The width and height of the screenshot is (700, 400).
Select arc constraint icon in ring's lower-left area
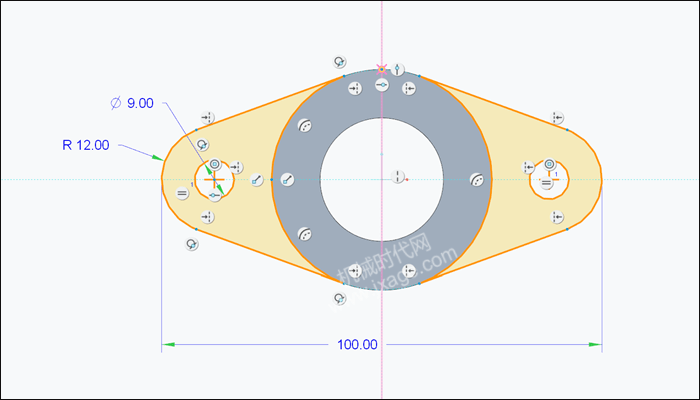point(304,234)
